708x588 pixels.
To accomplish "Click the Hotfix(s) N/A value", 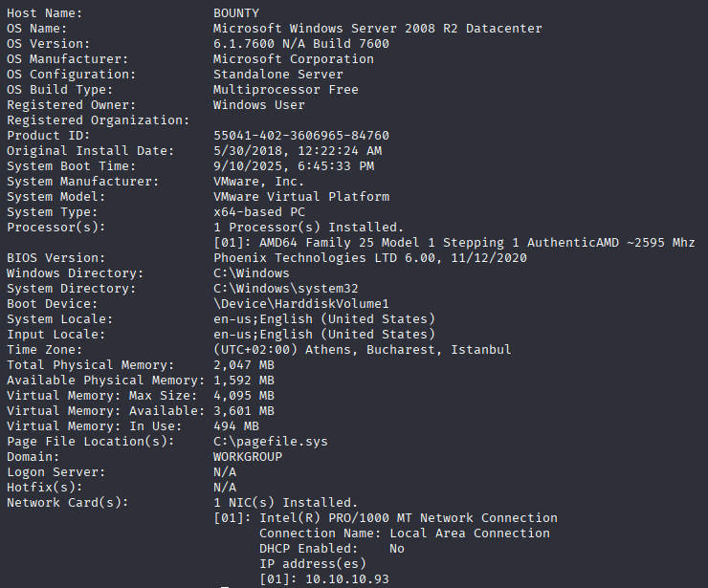I will pyautogui.click(x=225, y=488).
